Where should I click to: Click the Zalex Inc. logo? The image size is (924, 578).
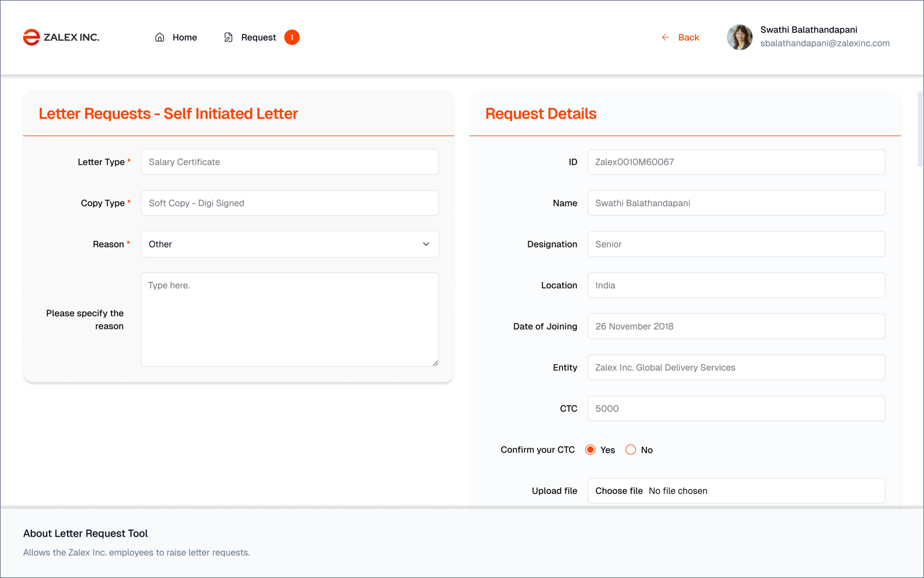click(61, 37)
